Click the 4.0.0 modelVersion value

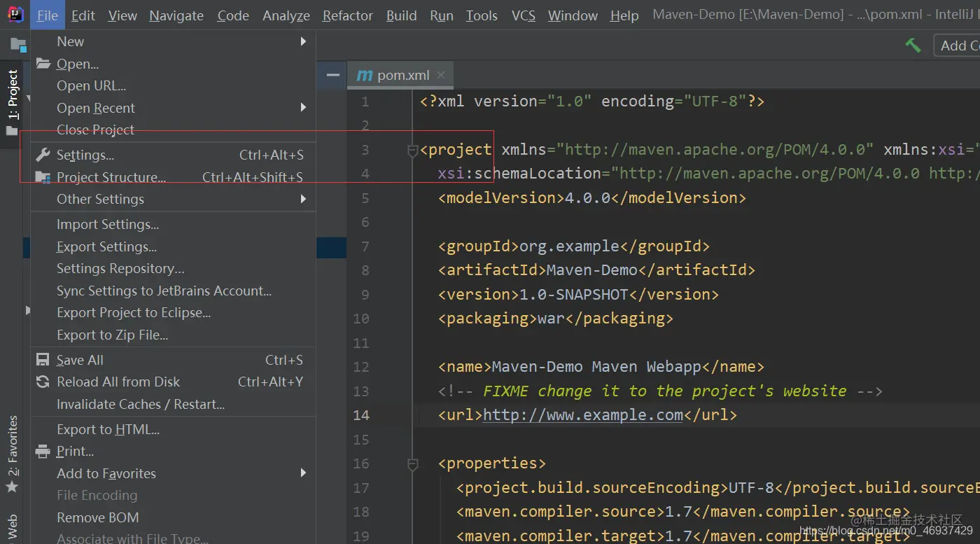tap(587, 197)
